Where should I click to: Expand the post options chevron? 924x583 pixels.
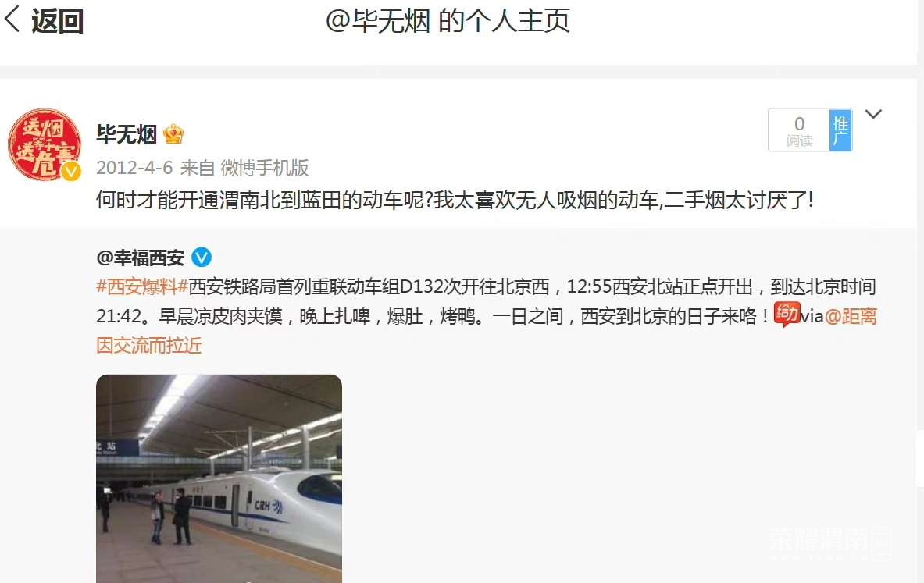pos(872,114)
